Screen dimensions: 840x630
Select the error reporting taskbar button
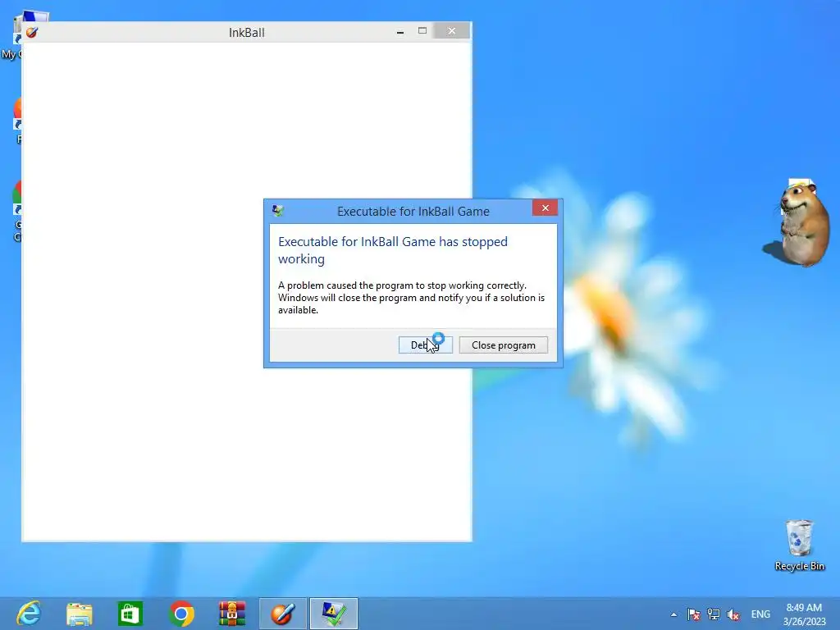[x=334, y=614]
